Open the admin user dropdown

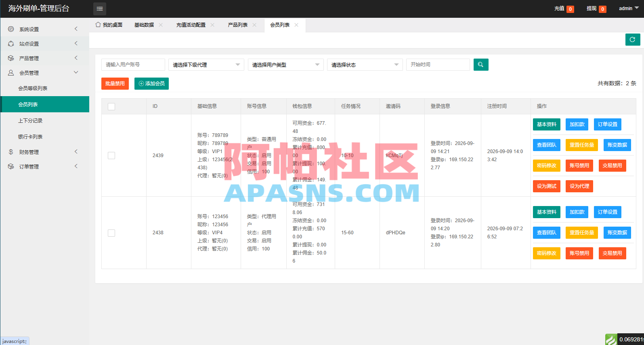629,8
